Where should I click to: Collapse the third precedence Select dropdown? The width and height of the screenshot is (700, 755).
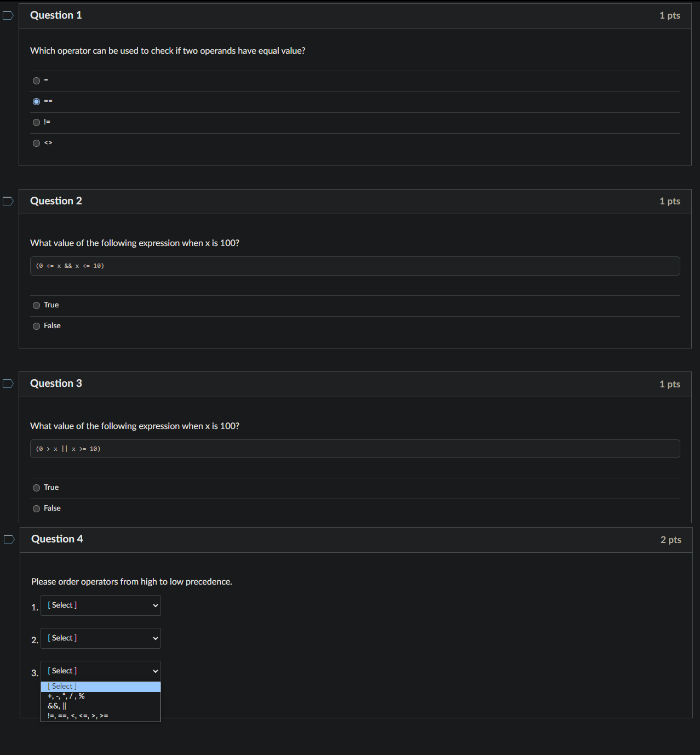101,671
